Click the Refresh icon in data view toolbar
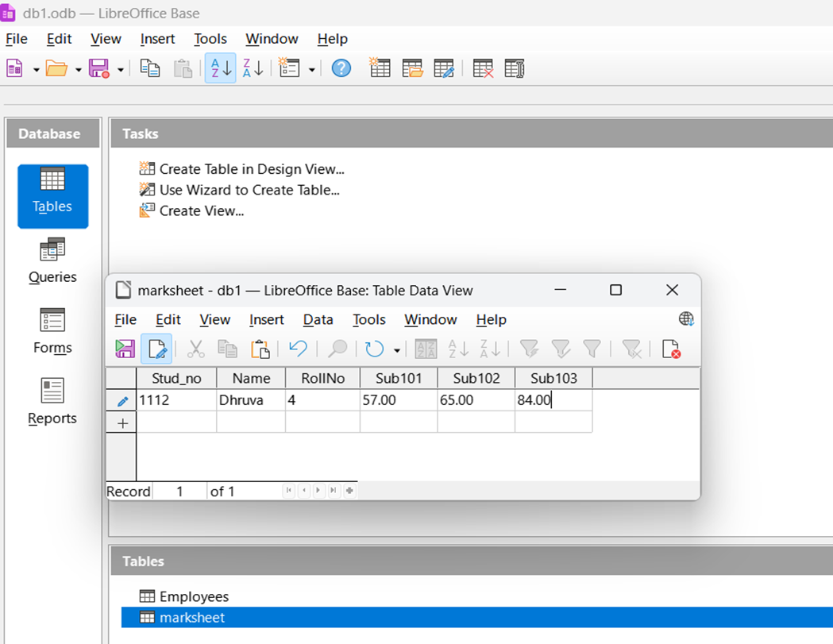833x644 pixels. pyautogui.click(x=375, y=349)
